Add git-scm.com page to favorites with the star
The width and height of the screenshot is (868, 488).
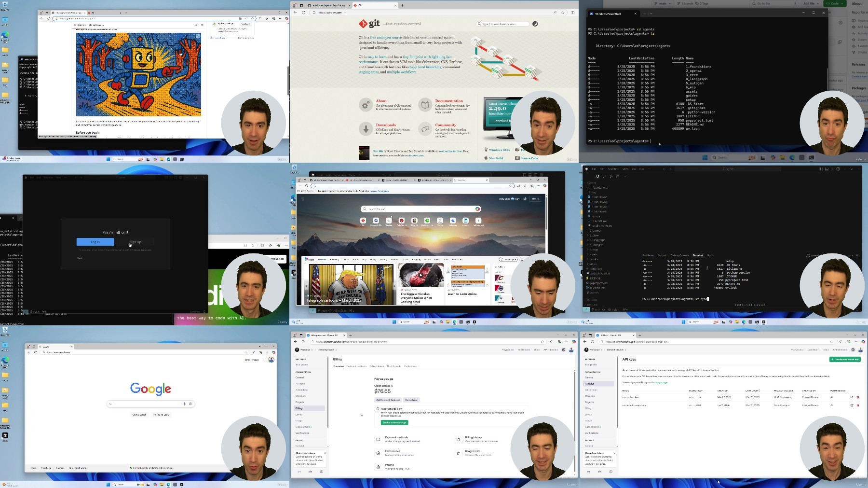point(562,13)
